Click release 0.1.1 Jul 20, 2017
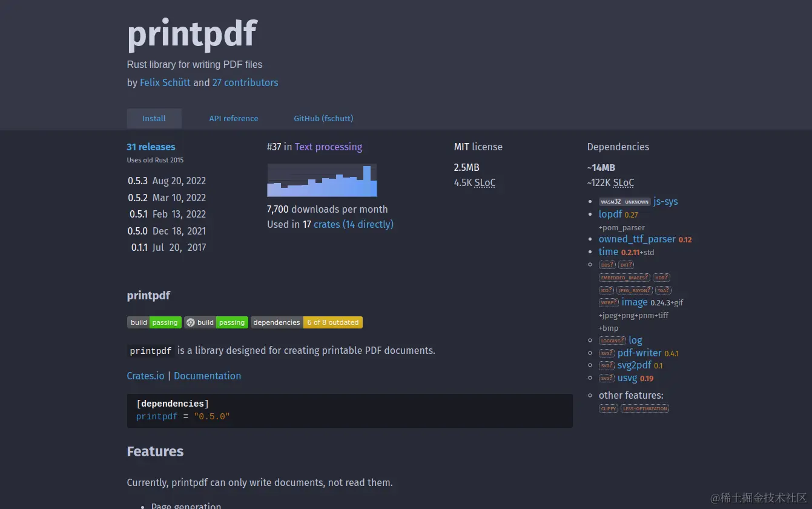The height and width of the screenshot is (509, 812). pos(168,247)
